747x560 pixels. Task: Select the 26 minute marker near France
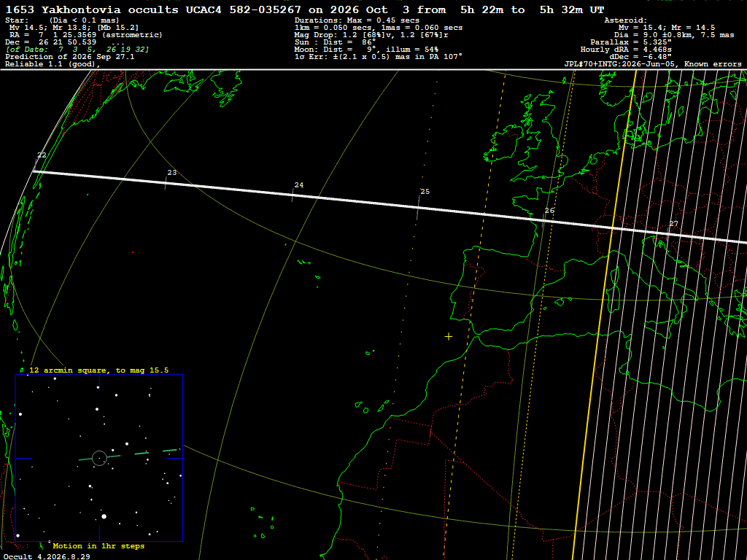pos(549,211)
